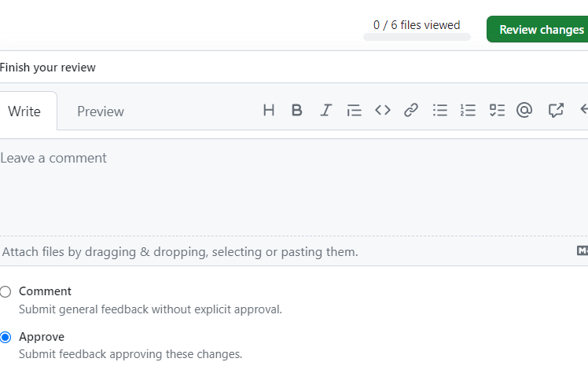
Task: Insert code formatting
Action: point(383,110)
